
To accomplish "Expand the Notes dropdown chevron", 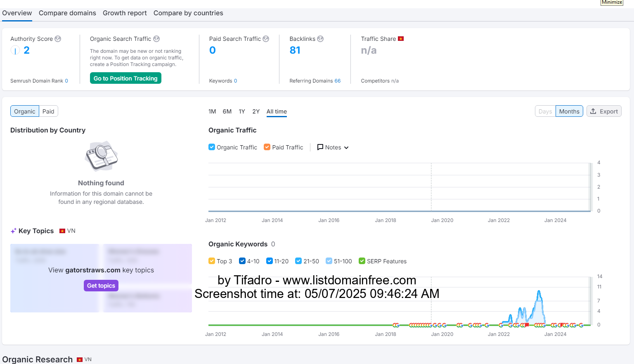I will [346, 148].
